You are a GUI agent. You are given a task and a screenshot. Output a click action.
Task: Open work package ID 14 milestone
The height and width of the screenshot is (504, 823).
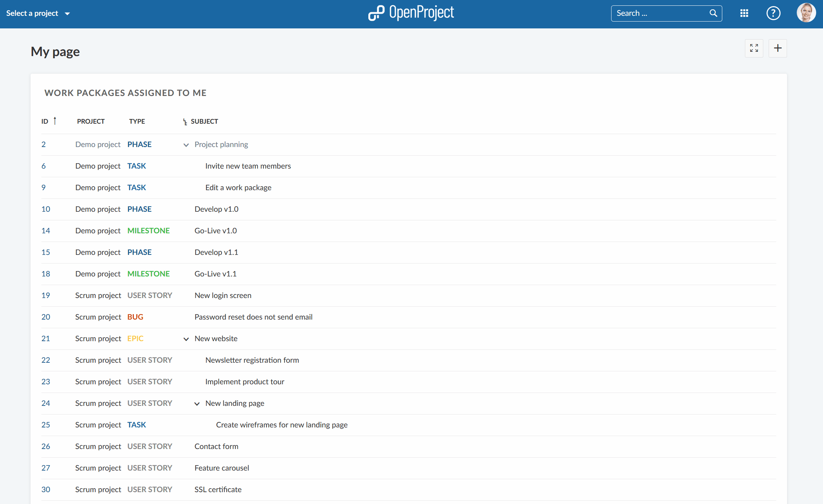[x=45, y=230]
